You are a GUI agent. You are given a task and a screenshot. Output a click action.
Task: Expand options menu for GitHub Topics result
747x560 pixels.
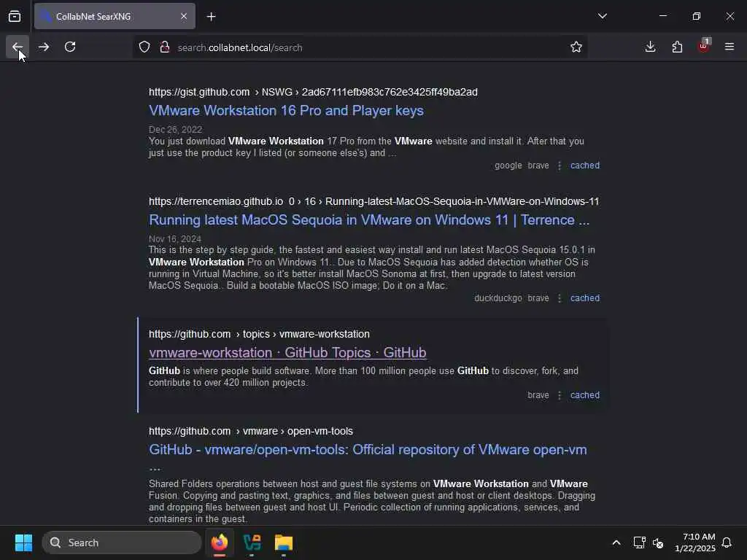tap(560, 395)
